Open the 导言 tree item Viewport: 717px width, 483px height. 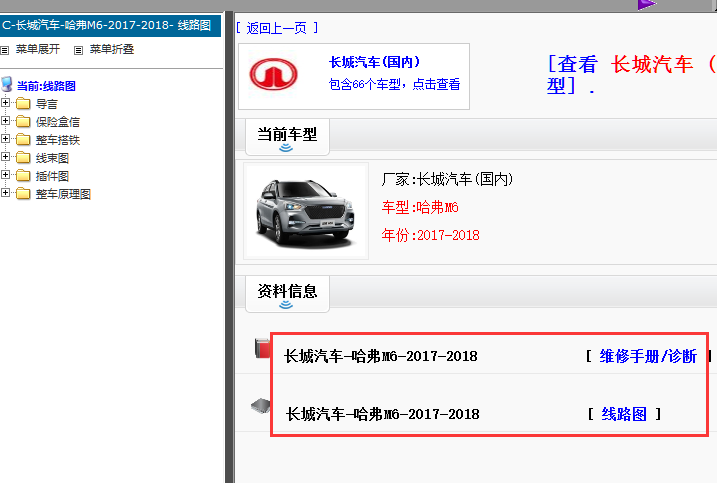click(x=47, y=104)
